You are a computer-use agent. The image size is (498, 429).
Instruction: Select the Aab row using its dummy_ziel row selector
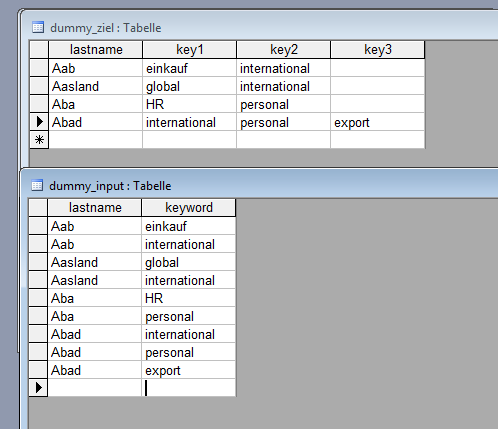coord(39,68)
